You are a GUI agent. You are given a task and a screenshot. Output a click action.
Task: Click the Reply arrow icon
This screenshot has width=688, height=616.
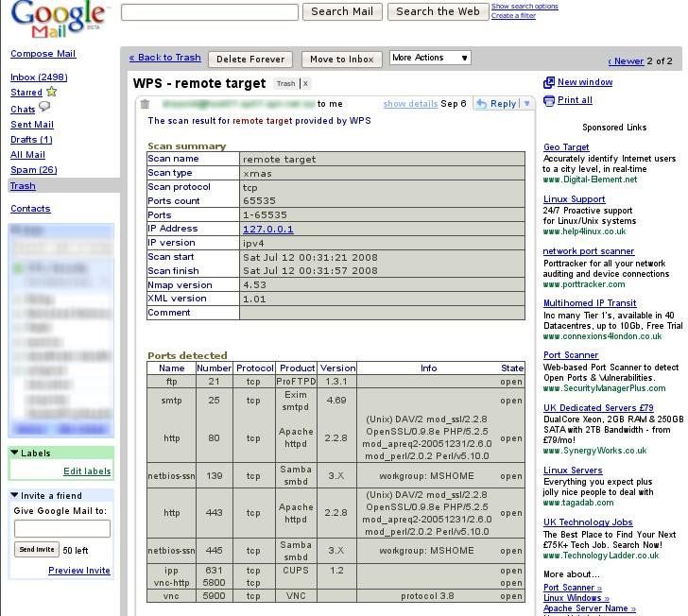[x=482, y=104]
